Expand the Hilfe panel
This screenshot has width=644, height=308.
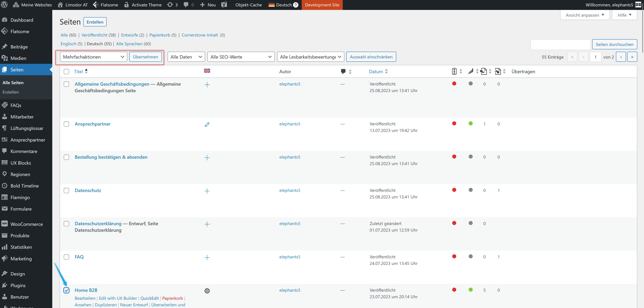[x=624, y=15]
